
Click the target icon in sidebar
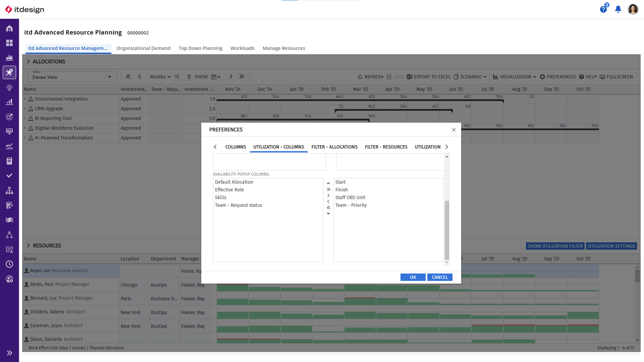click(9, 117)
